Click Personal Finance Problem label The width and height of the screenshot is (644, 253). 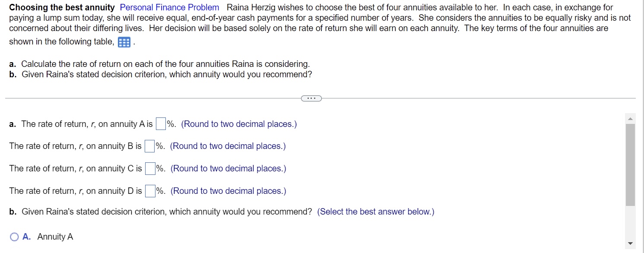point(169,7)
